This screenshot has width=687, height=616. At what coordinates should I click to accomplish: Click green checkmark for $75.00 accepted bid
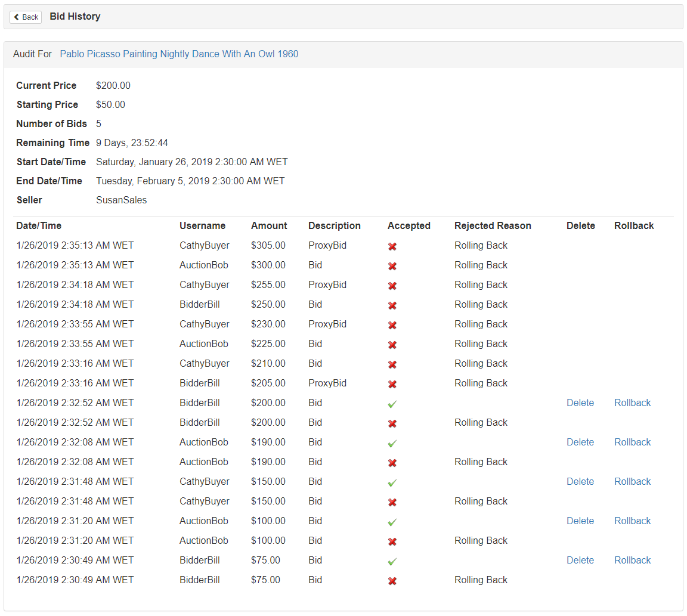coord(392,561)
